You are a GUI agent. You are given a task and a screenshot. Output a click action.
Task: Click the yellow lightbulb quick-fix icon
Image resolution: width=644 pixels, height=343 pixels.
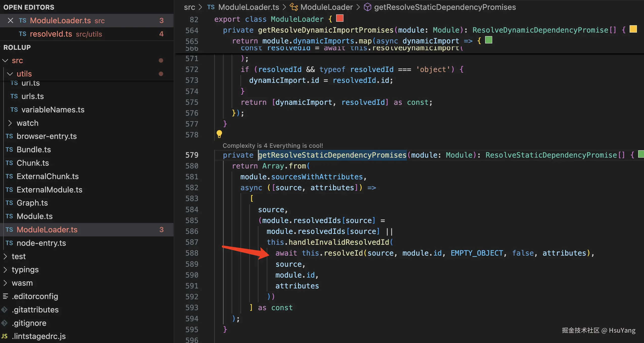[x=219, y=134]
